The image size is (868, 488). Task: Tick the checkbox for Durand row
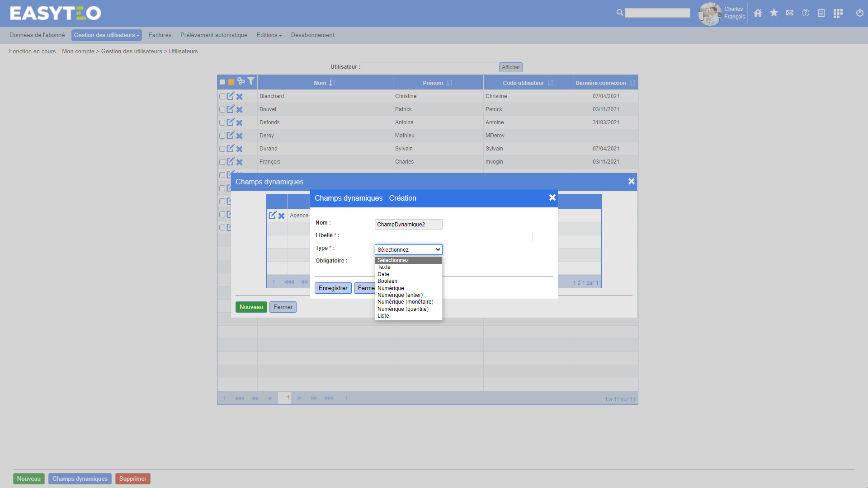pyautogui.click(x=222, y=149)
